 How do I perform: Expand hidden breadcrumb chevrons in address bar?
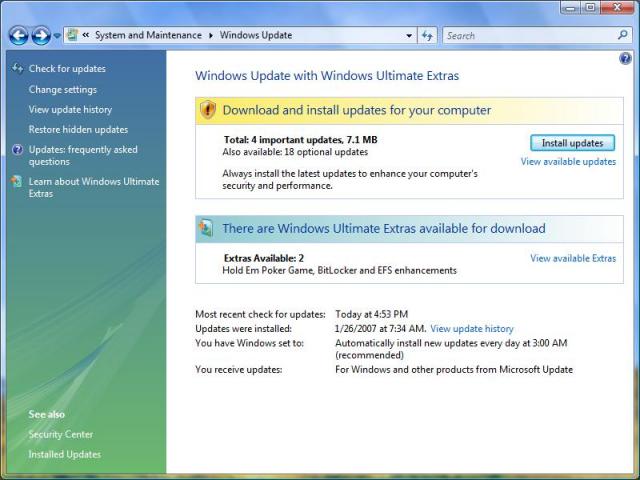(x=86, y=35)
